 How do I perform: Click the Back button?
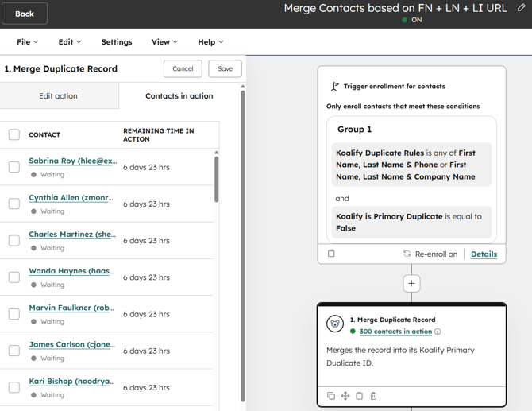click(x=25, y=14)
